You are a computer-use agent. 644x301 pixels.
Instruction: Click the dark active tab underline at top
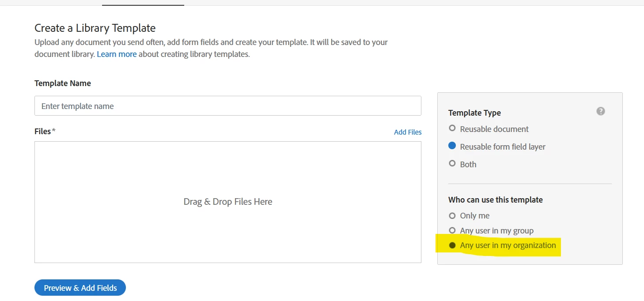coord(143,5)
